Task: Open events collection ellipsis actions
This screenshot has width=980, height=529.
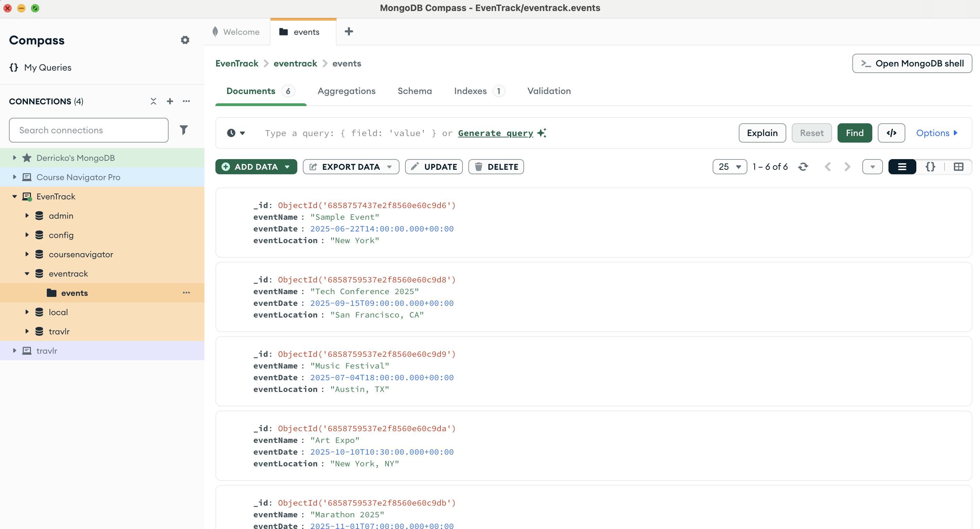Action: point(186,293)
